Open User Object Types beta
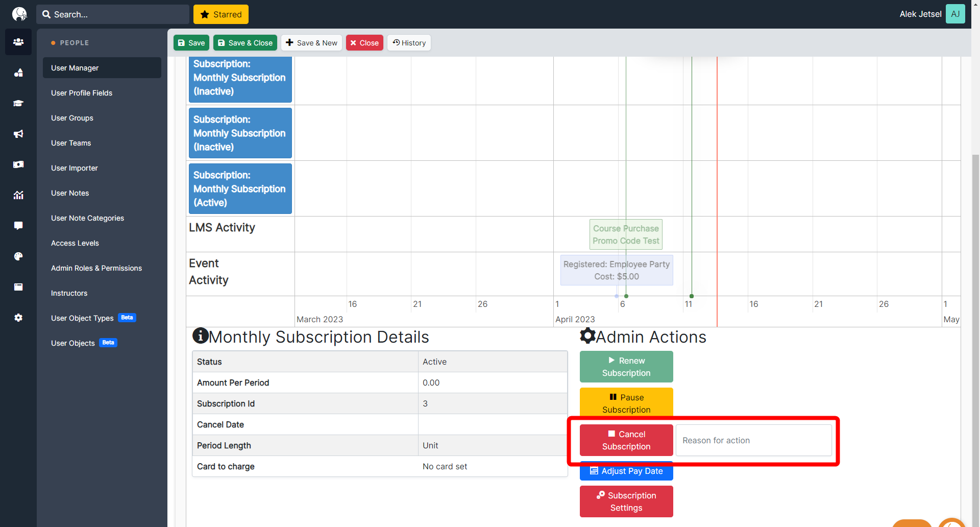980x527 pixels. coord(102,318)
